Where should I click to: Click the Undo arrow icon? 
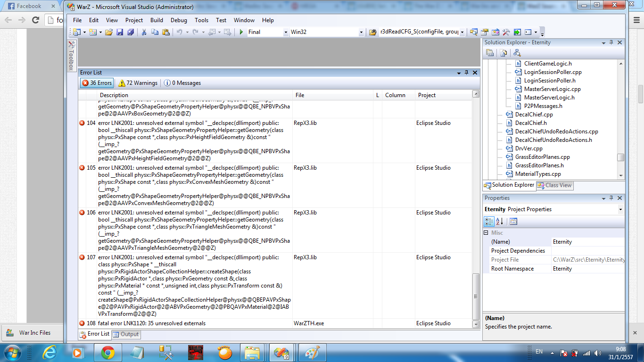click(179, 32)
